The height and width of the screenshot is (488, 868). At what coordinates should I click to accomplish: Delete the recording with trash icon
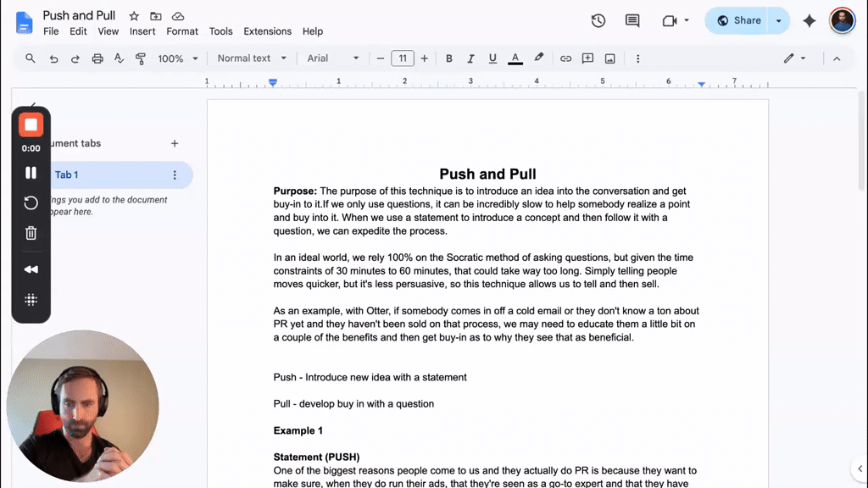[31, 233]
